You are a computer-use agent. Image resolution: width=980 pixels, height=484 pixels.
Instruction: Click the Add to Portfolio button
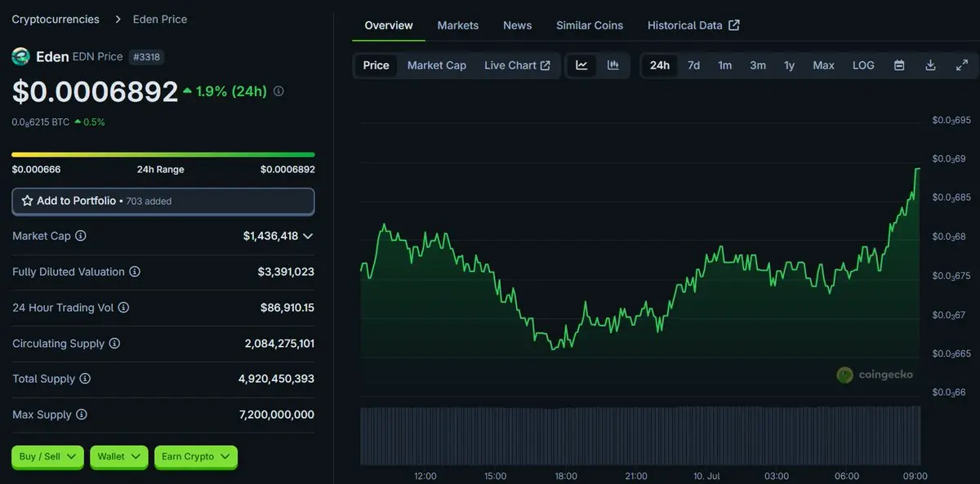pos(163,201)
